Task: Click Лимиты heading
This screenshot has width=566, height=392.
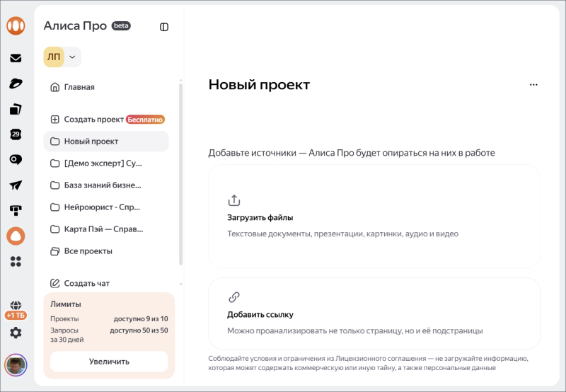Action: point(66,304)
